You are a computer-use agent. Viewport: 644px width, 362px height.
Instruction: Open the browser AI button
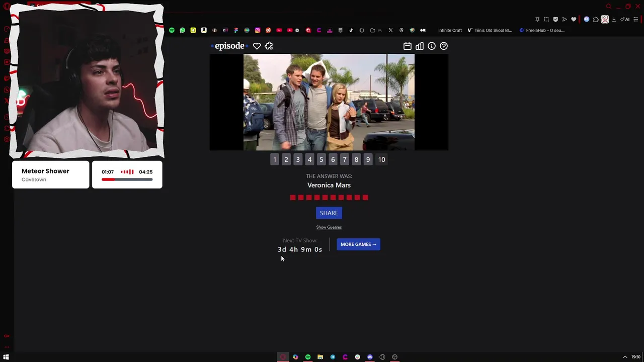[625, 19]
